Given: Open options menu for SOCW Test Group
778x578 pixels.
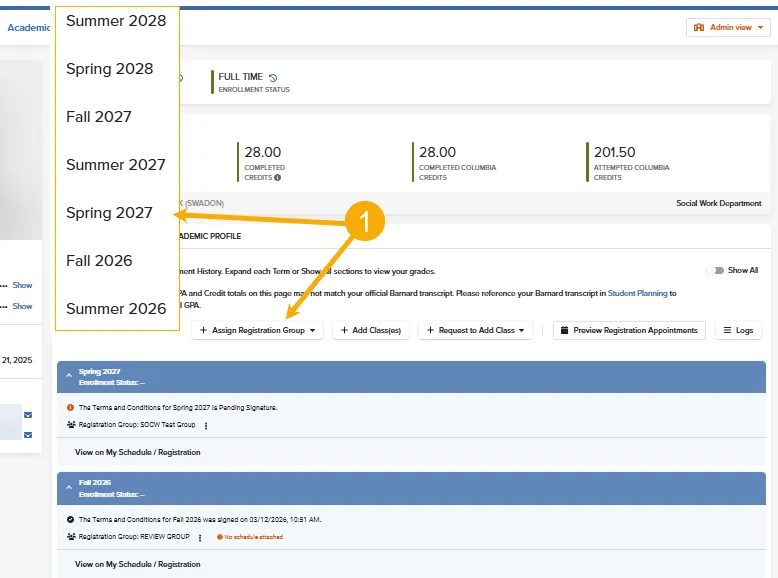Looking at the screenshot, I should pyautogui.click(x=206, y=426).
